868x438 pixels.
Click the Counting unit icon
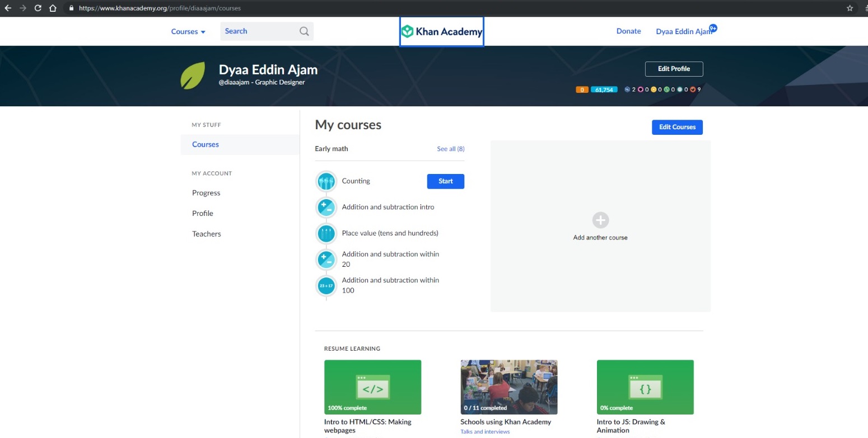tap(326, 181)
